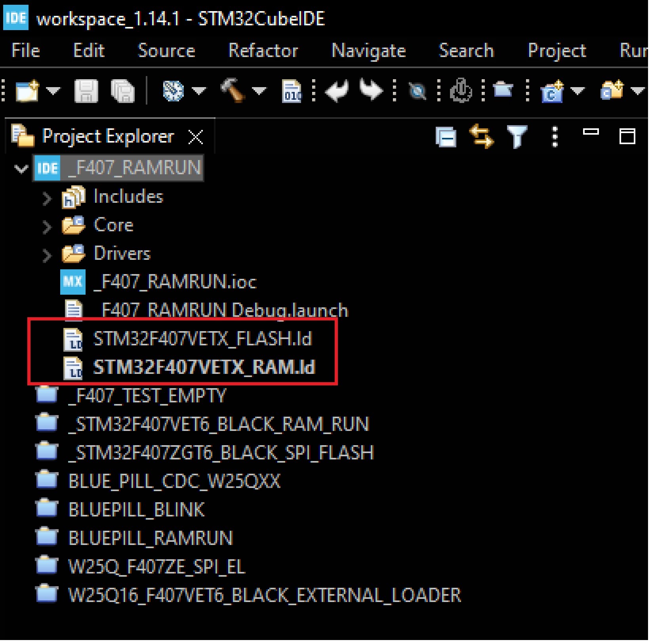652x644 pixels.
Task: Click the Build hammer icon
Action: click(x=233, y=91)
